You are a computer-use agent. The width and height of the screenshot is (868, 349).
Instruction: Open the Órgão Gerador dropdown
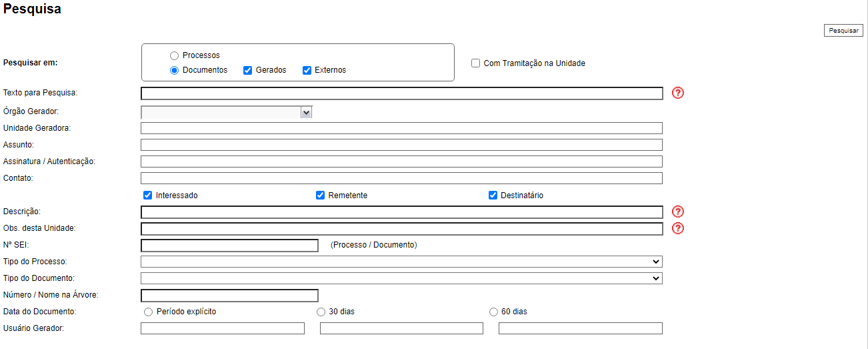click(227, 113)
